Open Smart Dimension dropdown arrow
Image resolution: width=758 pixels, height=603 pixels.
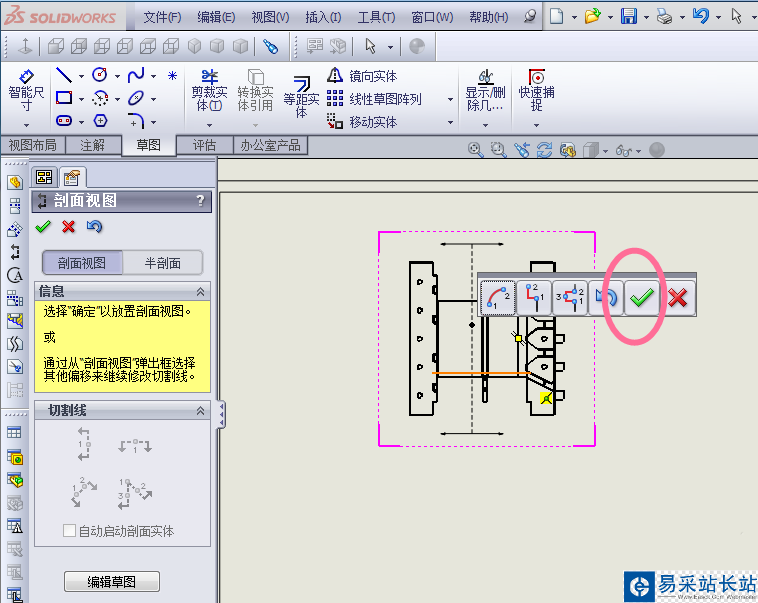(26, 125)
